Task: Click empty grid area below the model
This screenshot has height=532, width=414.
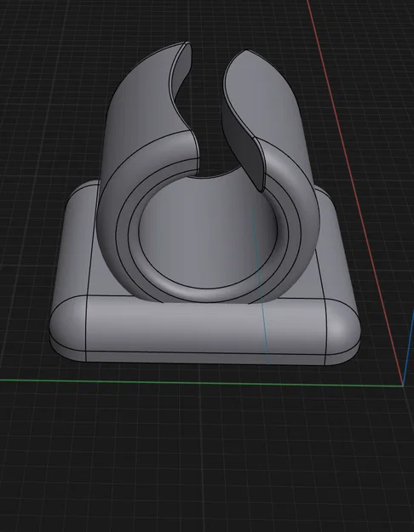Action: point(204,458)
